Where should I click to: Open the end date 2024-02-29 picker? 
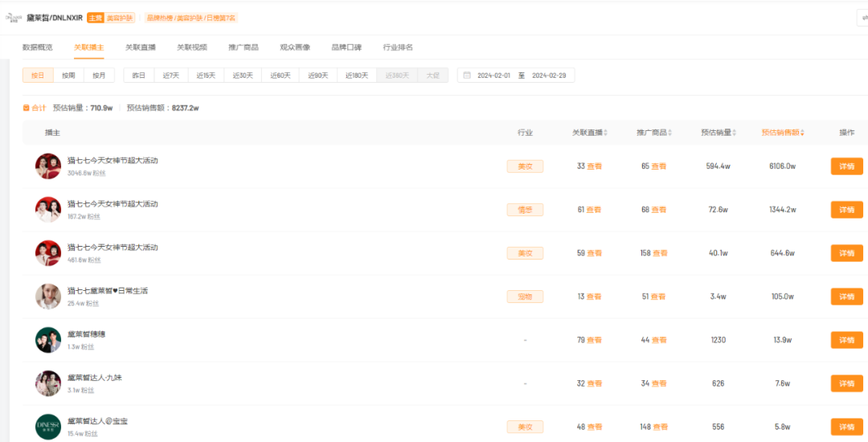tap(549, 76)
